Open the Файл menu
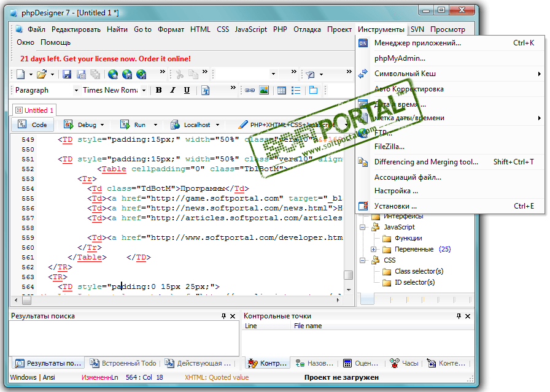 tap(36, 29)
